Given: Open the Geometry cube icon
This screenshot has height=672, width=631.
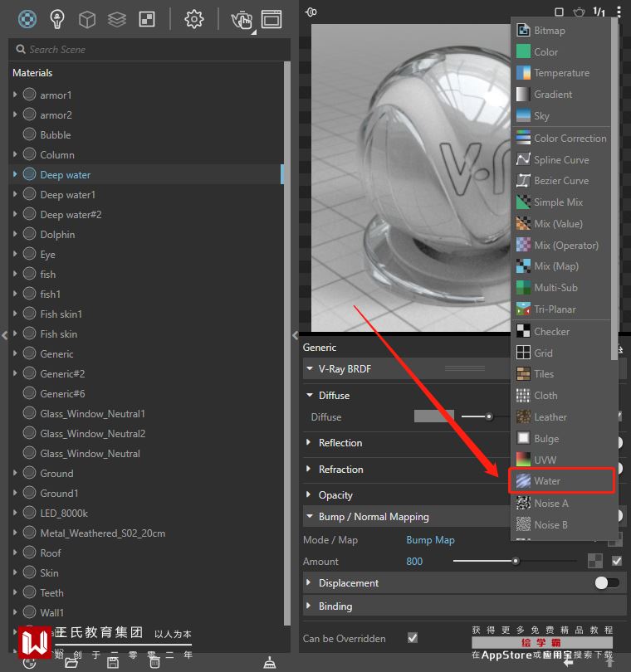Looking at the screenshot, I should click(x=87, y=19).
